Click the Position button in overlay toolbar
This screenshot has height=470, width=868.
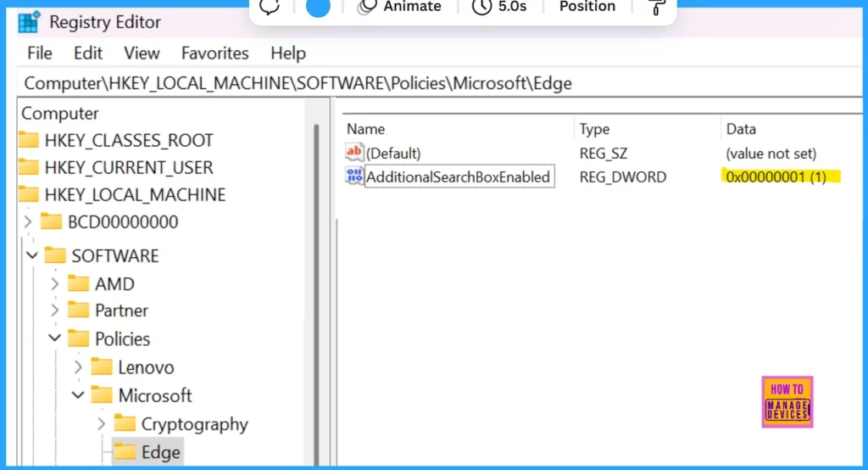[x=587, y=7]
